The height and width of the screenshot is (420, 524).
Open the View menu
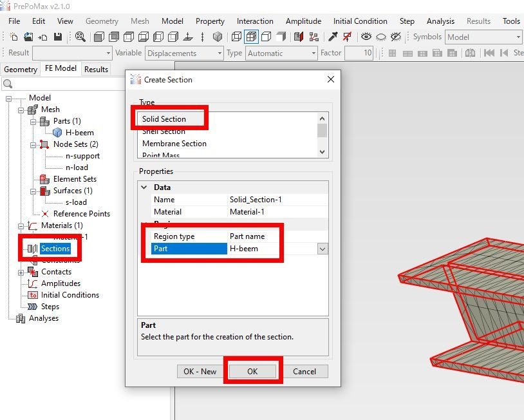click(65, 21)
